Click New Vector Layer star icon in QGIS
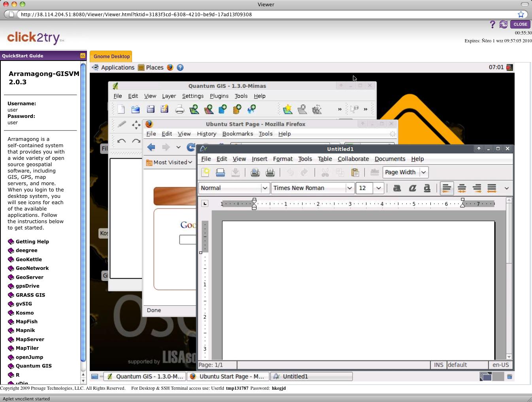Image resolution: width=532 pixels, height=402 pixels. click(288, 109)
